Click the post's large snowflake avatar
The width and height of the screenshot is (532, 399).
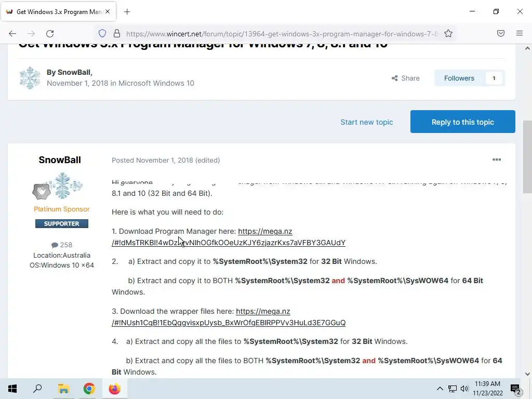(63, 185)
